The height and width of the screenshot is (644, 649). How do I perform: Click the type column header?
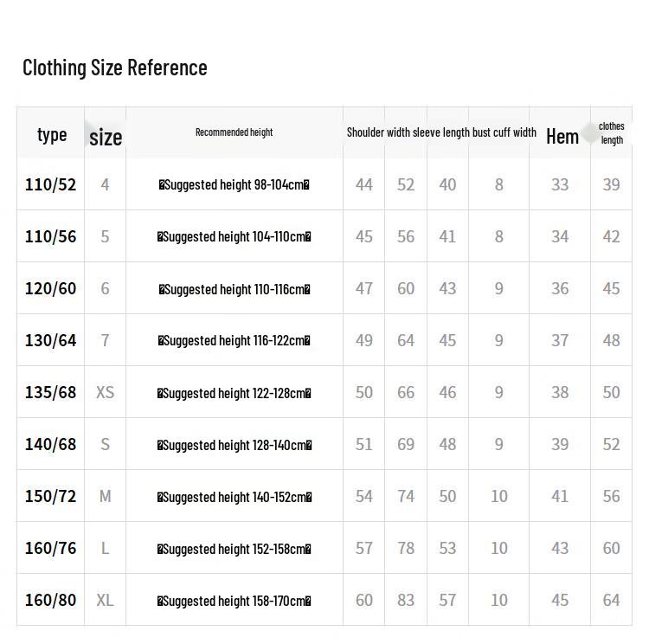click(52, 134)
